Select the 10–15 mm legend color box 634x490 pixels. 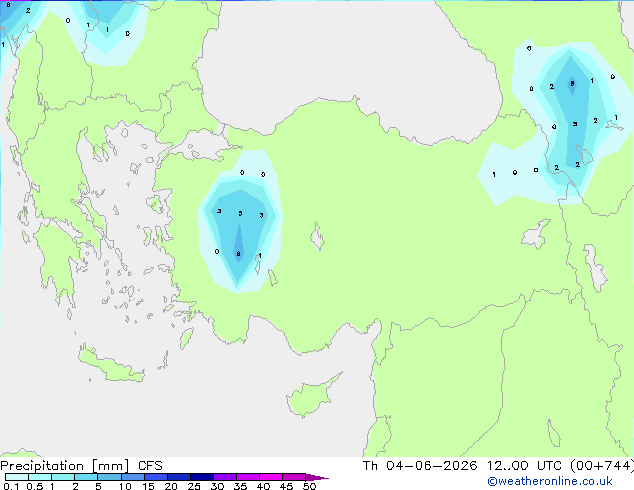click(132, 477)
